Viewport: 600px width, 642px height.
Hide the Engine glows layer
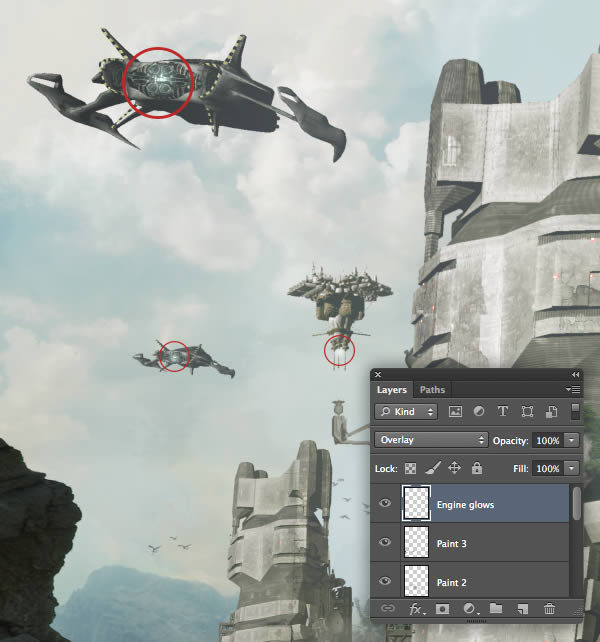385,503
